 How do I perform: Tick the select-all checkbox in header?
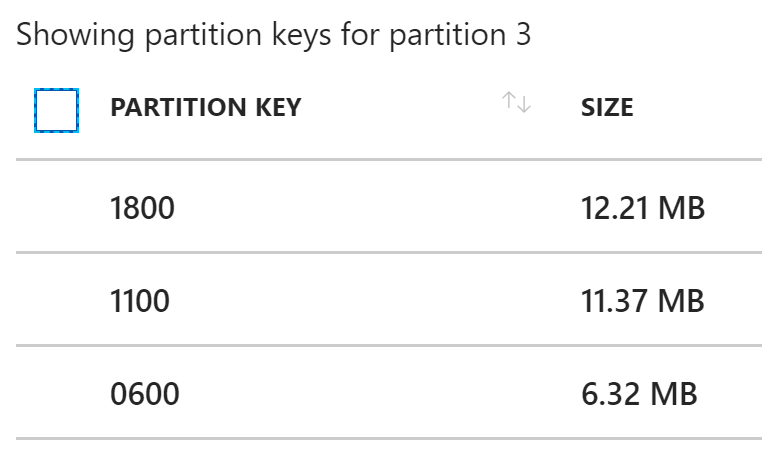click(x=56, y=110)
